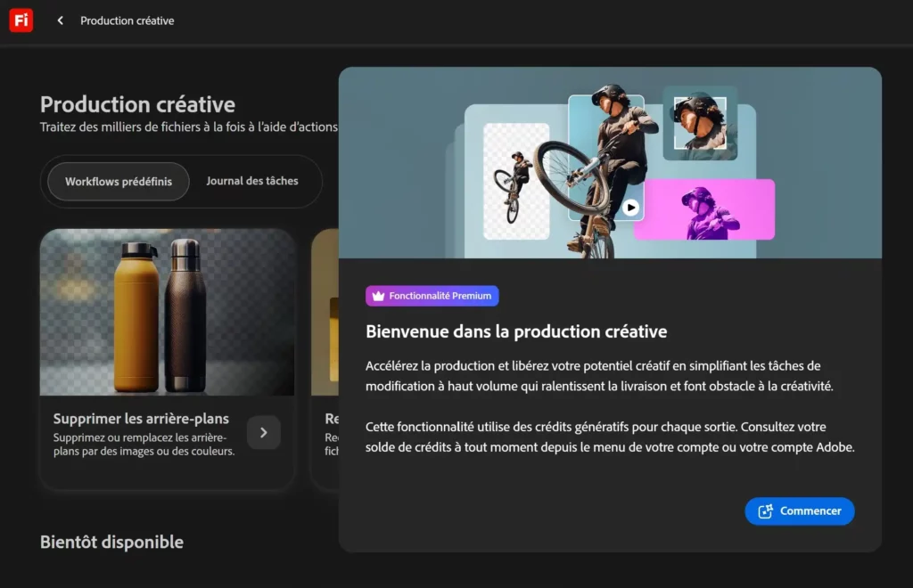Screen dimensions: 913x588
Task: Switch to the Journal des tâches tab
Action: [x=254, y=180]
